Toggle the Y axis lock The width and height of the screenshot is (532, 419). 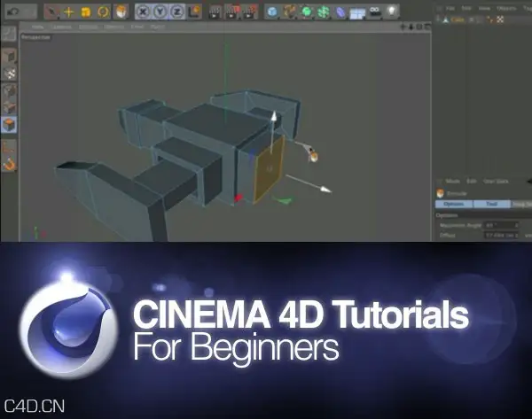tap(160, 12)
